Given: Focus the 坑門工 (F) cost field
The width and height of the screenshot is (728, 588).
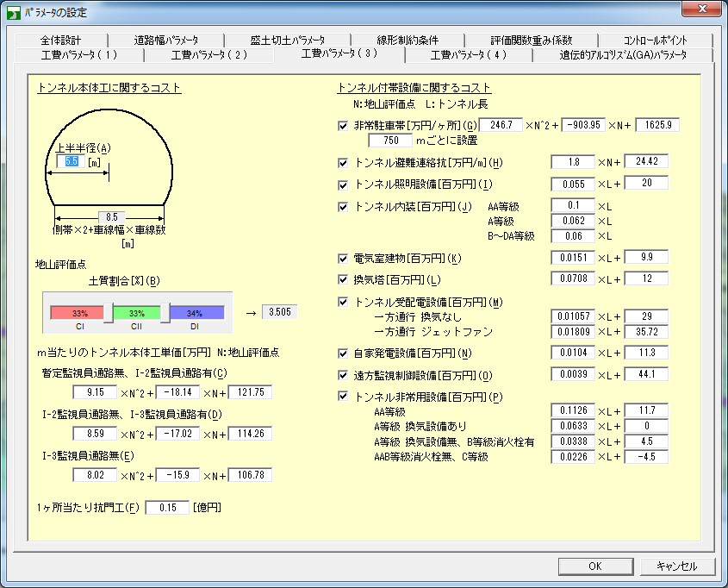Looking at the screenshot, I should pyautogui.click(x=166, y=508).
